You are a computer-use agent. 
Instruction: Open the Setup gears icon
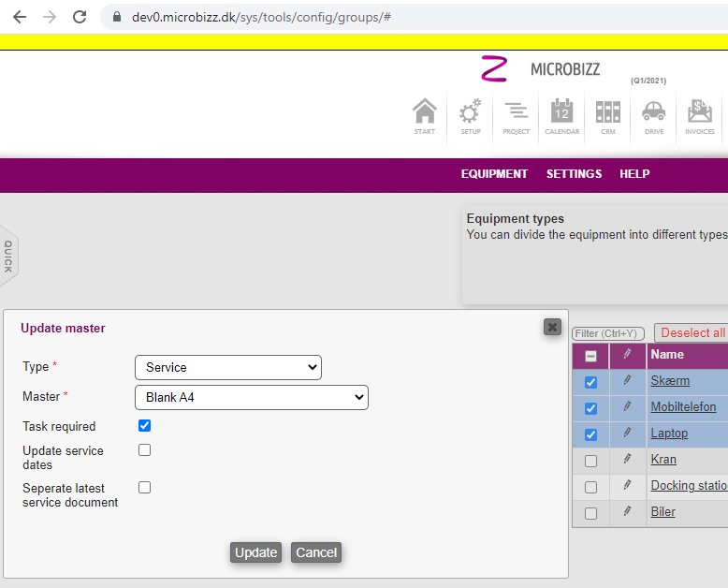coord(471,116)
